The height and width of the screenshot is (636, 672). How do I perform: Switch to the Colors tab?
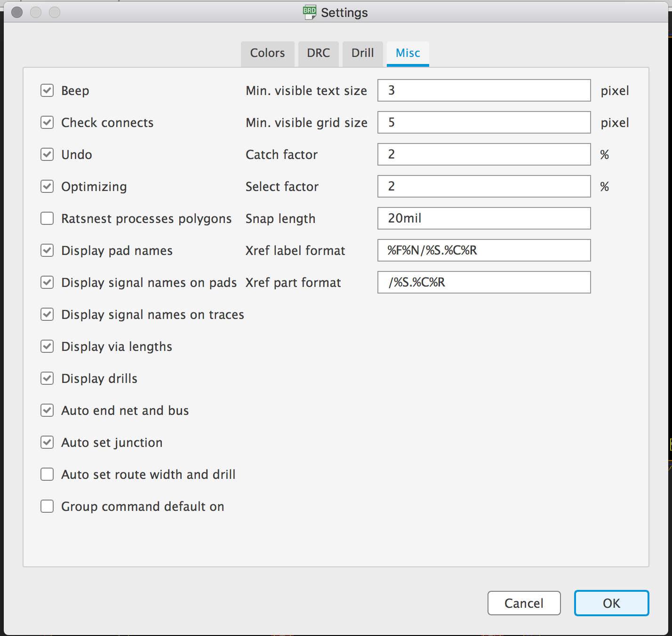(x=267, y=53)
